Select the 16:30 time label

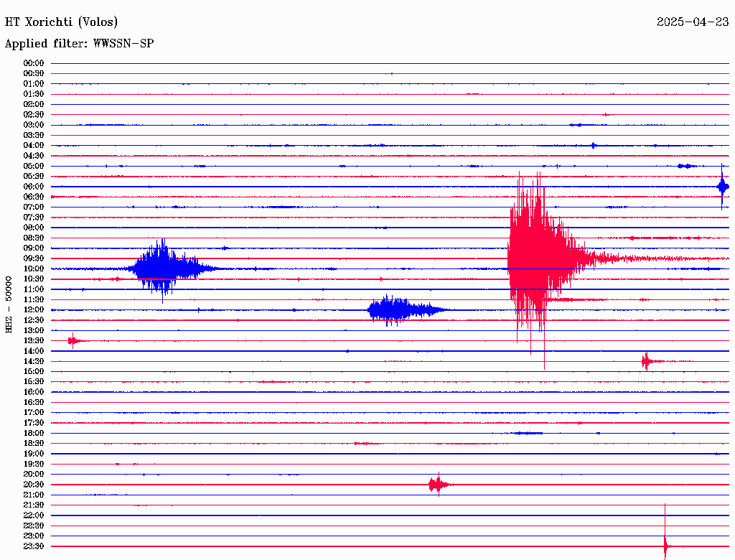point(34,403)
